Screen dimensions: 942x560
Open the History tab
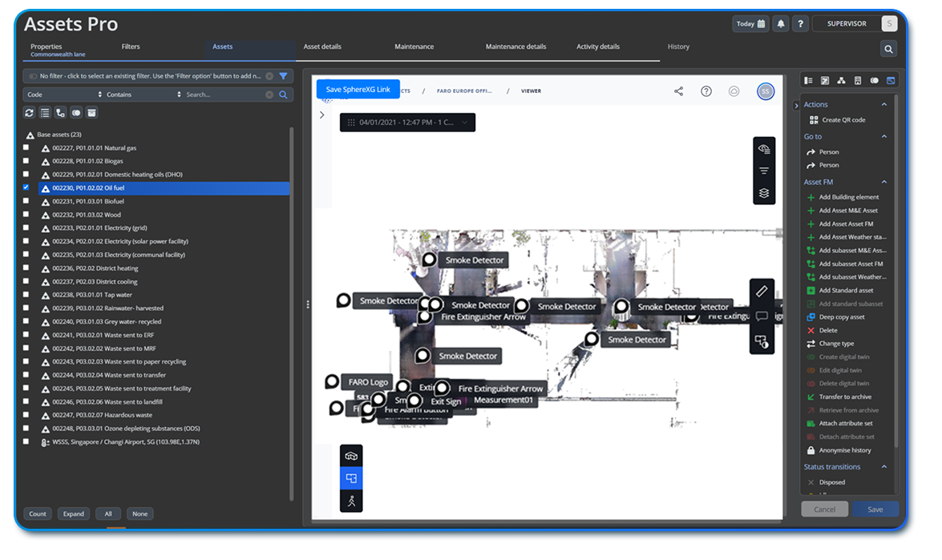[x=678, y=46]
